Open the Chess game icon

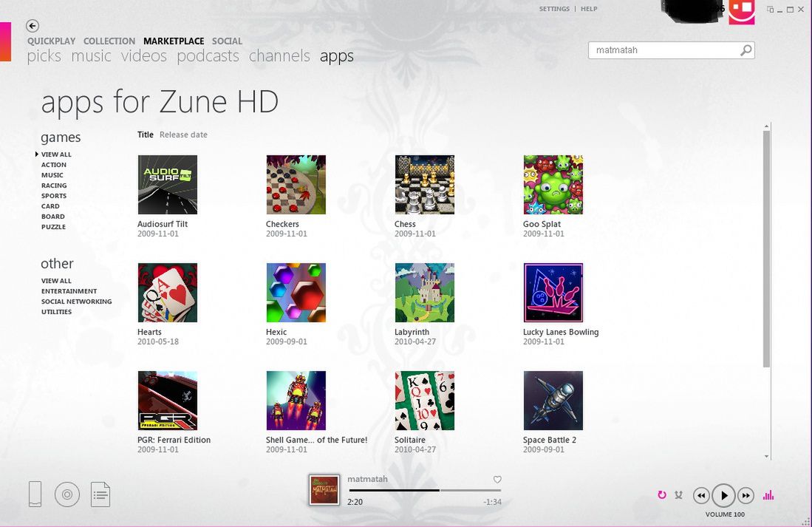tap(425, 185)
